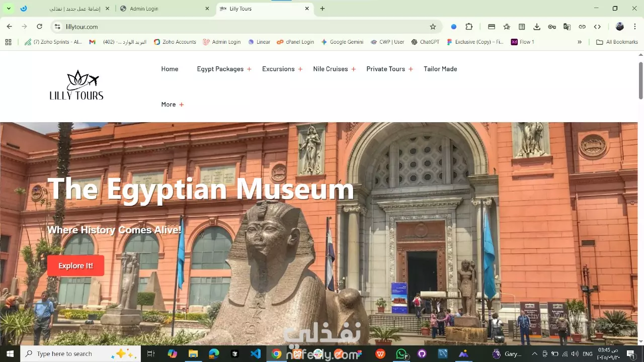Screen dimensions: 644x362
Task: Select the Tailor Made menu item
Action: coord(440,69)
